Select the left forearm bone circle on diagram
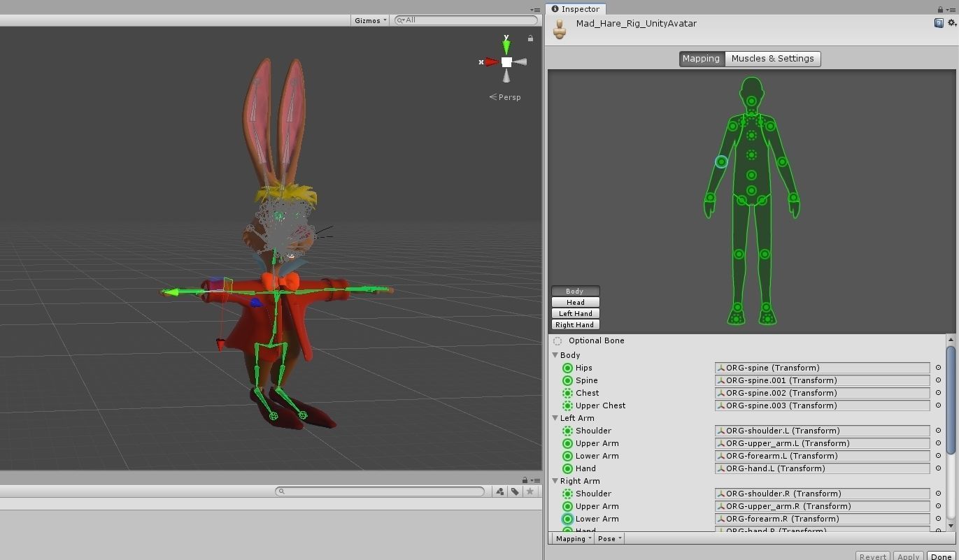The image size is (959, 560). (x=782, y=161)
